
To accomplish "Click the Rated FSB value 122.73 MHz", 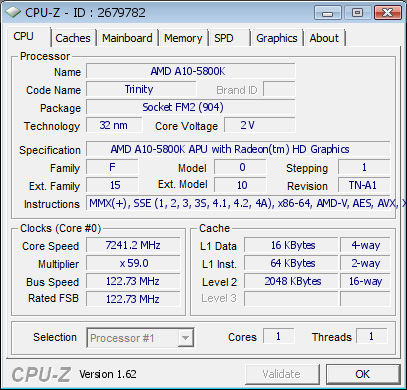I will pos(133,299).
